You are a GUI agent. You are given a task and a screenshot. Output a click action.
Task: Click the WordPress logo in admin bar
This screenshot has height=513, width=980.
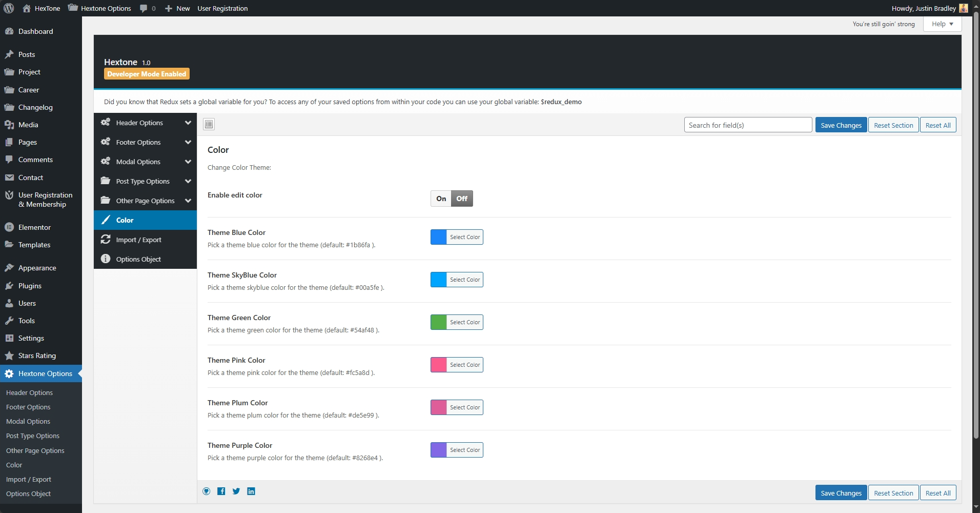[9, 8]
